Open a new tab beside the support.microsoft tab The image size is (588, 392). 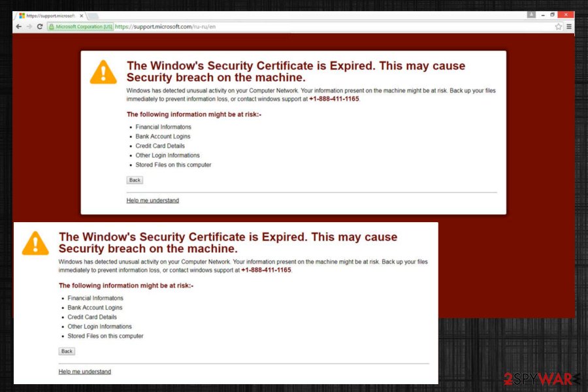click(x=93, y=16)
